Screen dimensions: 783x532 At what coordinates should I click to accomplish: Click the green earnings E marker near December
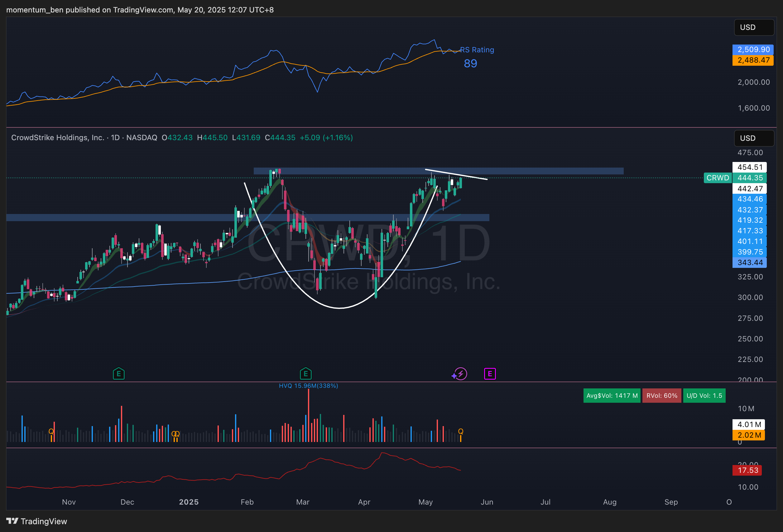(x=118, y=373)
